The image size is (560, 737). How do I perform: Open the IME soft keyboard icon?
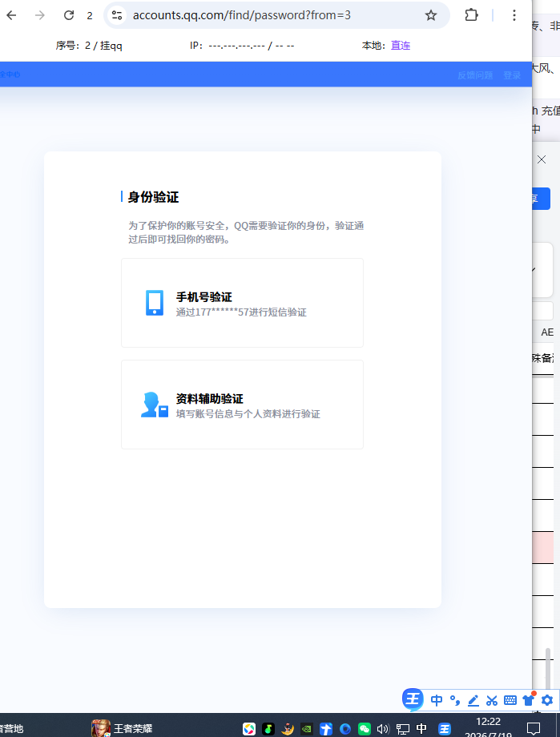(x=510, y=700)
